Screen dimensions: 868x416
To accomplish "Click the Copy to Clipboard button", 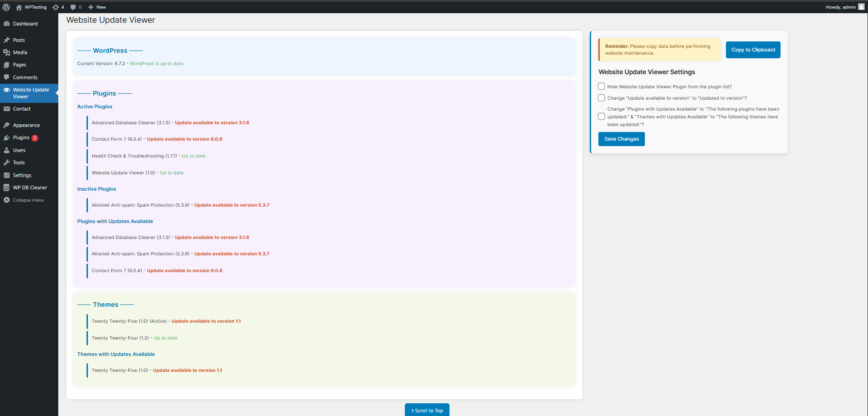I will click(x=753, y=50).
